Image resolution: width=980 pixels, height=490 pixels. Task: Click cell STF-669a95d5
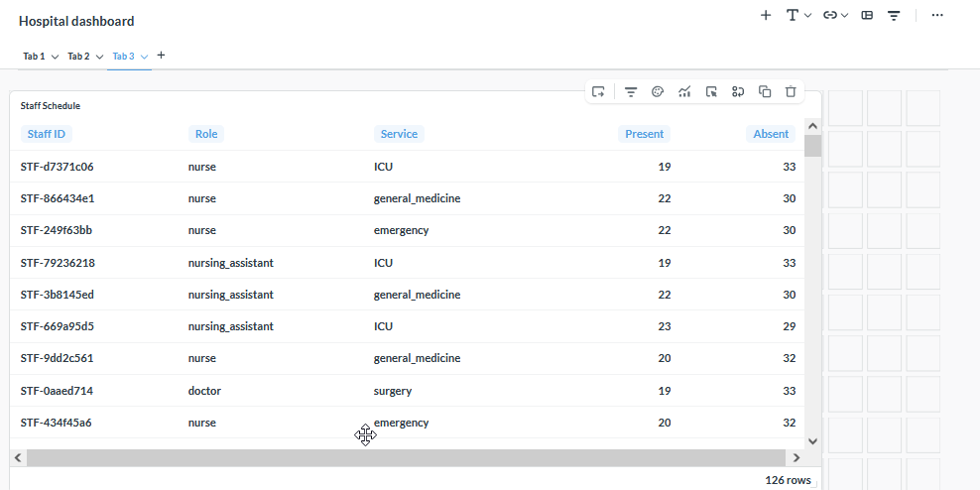(58, 327)
